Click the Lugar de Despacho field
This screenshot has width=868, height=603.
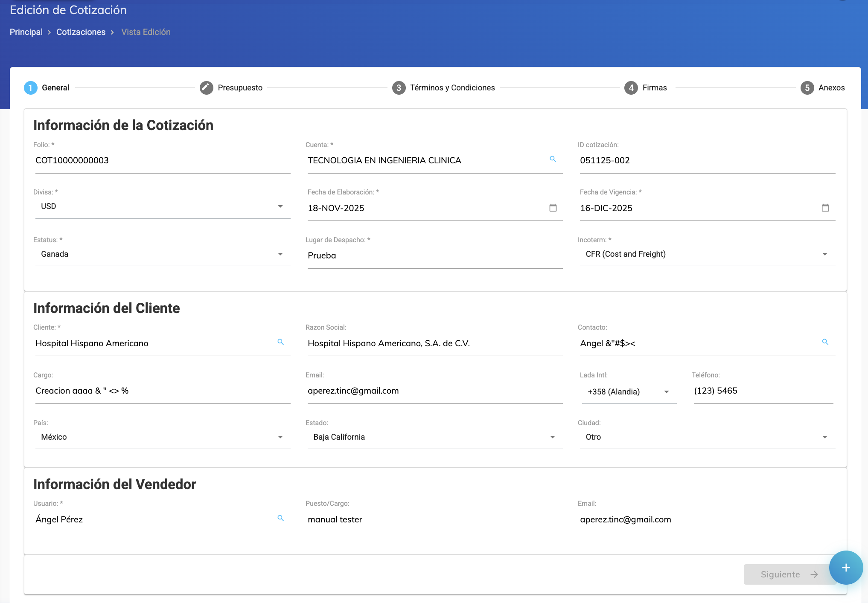click(x=434, y=255)
